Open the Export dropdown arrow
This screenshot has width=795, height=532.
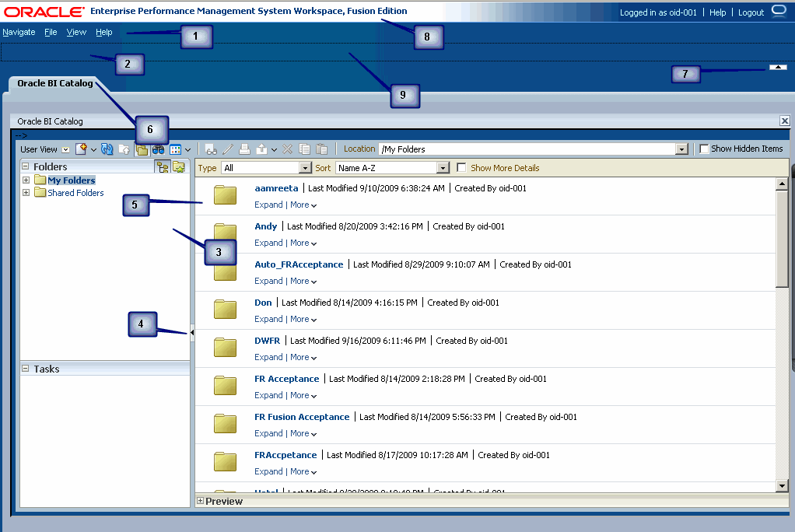click(x=274, y=149)
